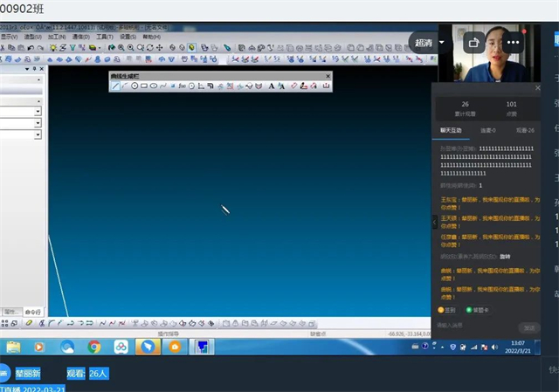Open the 通信(D) menu
Viewport: 559px width, 392px height.
(x=81, y=37)
